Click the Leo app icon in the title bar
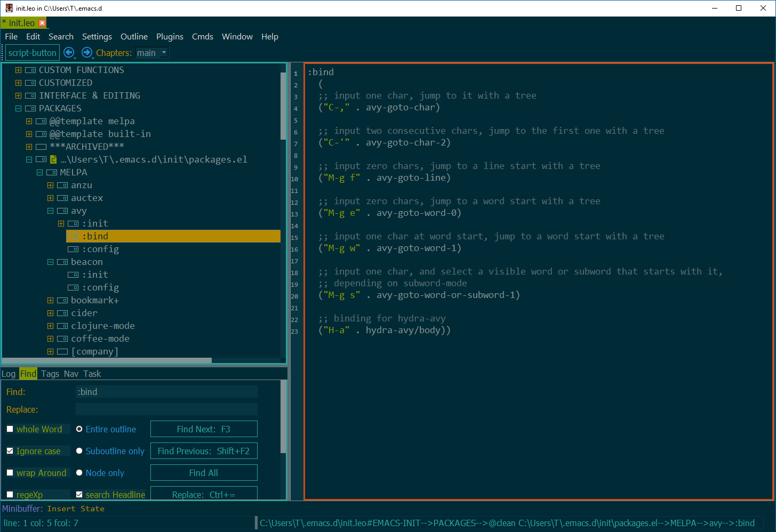This screenshot has height=532, width=776. coord(9,8)
